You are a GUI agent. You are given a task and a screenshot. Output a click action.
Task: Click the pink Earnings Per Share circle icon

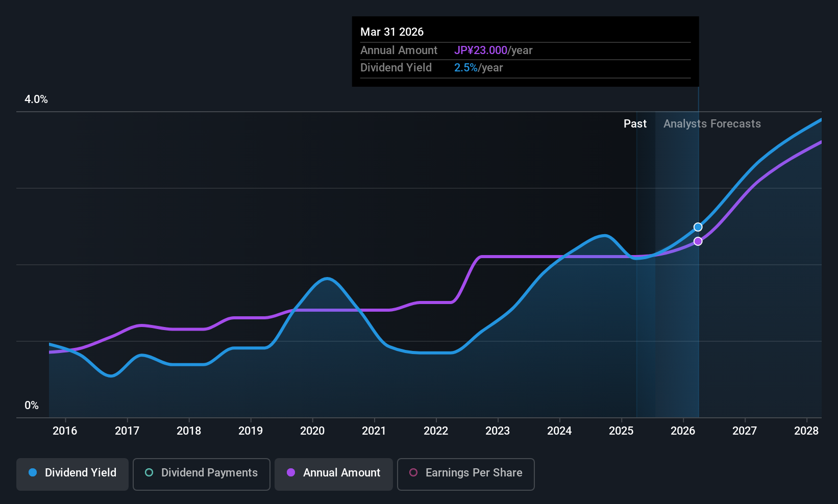click(x=413, y=472)
